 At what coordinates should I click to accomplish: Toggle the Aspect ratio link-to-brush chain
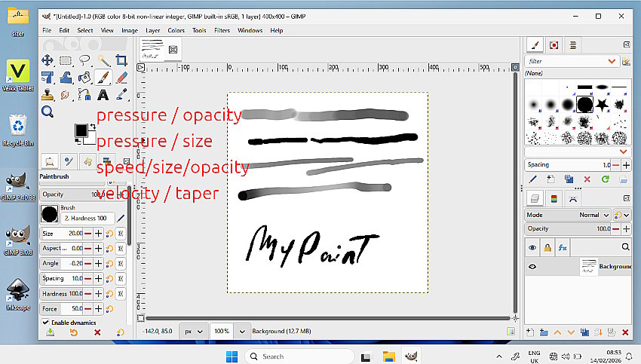click(x=120, y=248)
